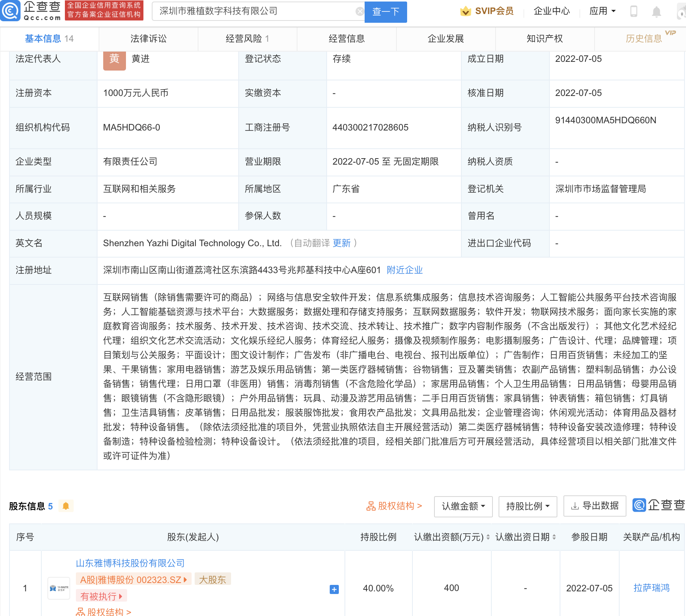This screenshot has width=686, height=616.
Task: Click organization code MA5HDQ66-0
Action: click(132, 127)
